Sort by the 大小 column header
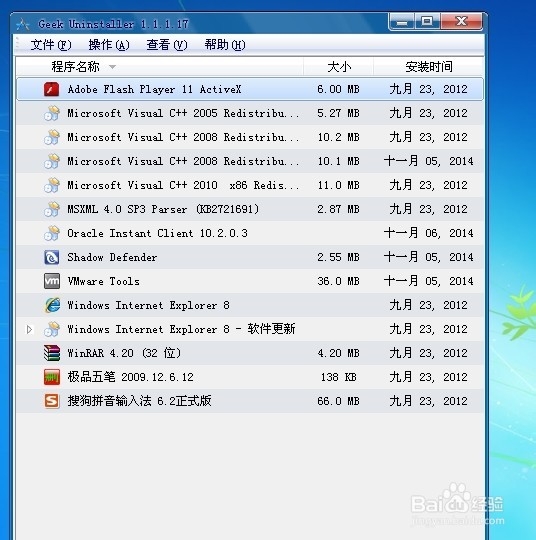The image size is (536, 540). [339, 66]
